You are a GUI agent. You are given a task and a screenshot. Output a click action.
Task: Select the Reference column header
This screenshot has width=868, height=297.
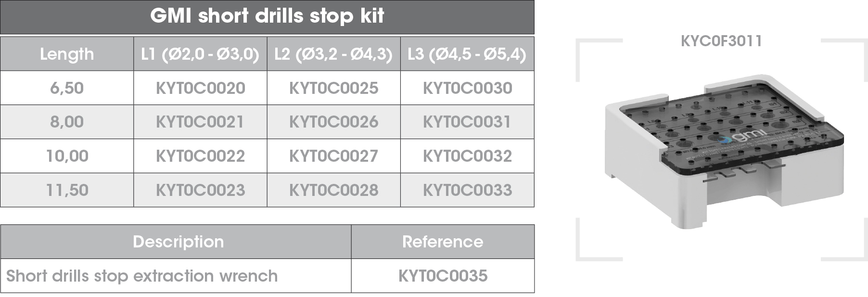[443, 242]
